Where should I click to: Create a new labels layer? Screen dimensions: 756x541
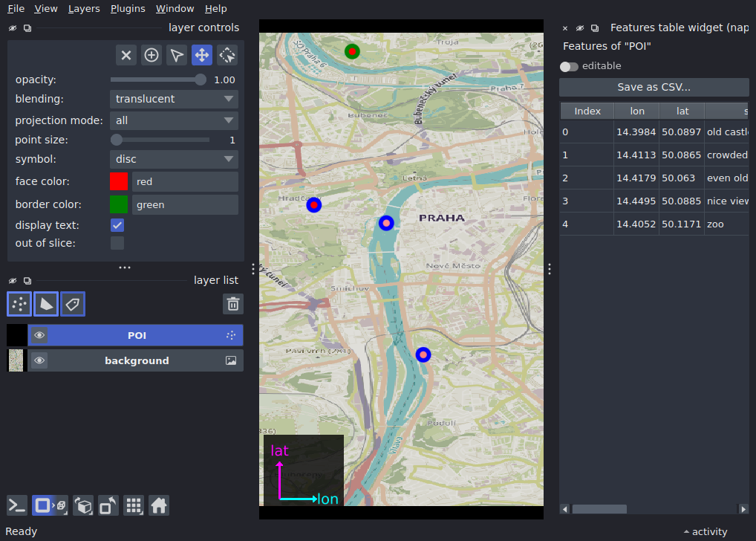(x=73, y=304)
